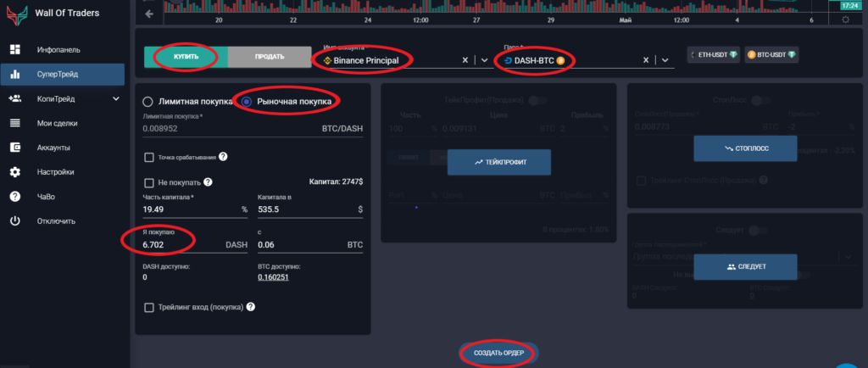The height and width of the screenshot is (368, 868).
Task: Open Мои сделки in sidebar
Action: tap(57, 123)
